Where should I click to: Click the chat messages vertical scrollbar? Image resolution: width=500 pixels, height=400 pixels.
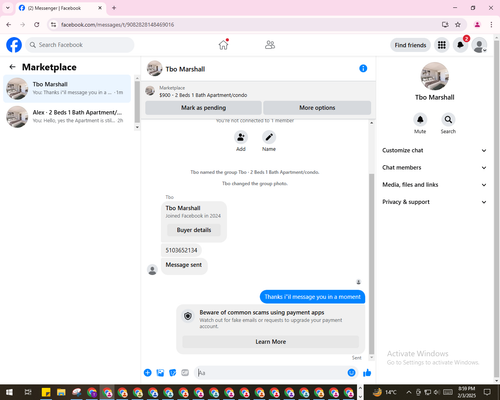(372, 264)
